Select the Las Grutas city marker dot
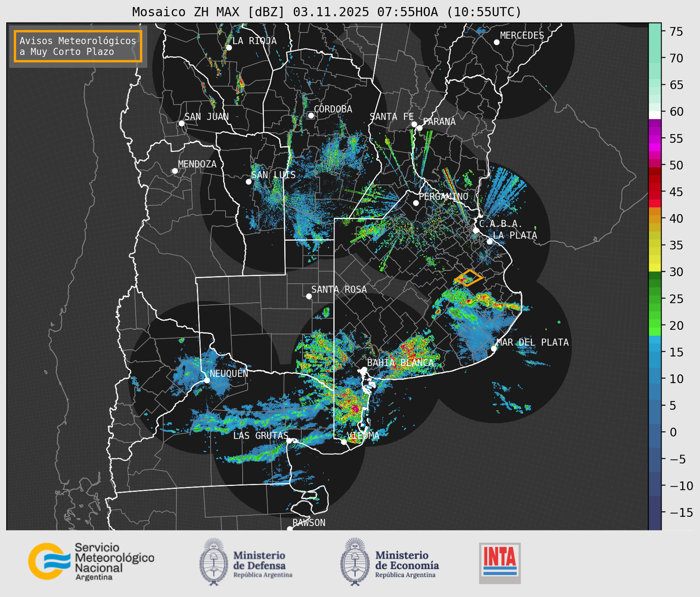 point(289,441)
